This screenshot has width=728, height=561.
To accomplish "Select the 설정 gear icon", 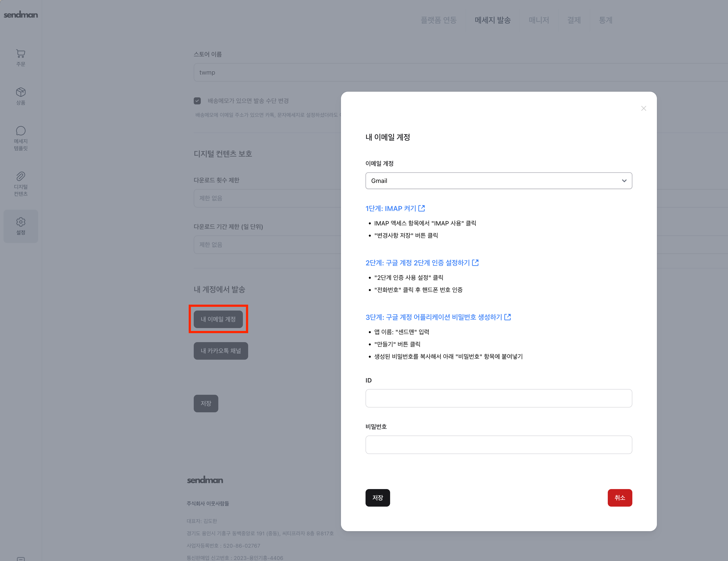I will 21,222.
